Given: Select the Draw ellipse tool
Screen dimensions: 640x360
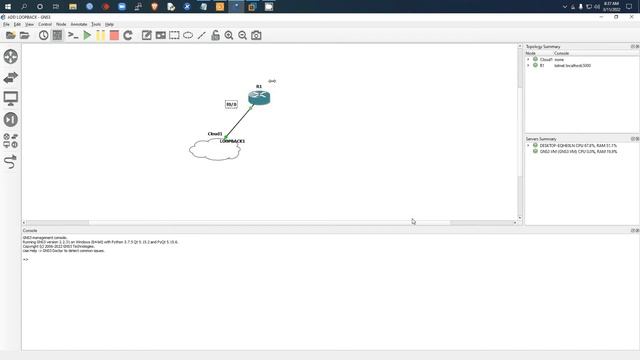Looking at the screenshot, I should point(188,36).
